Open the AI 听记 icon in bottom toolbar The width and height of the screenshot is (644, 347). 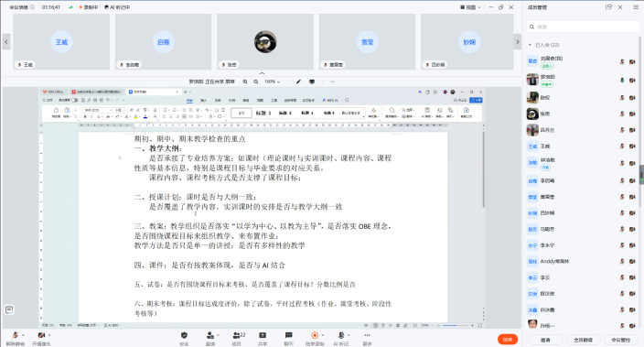tap(341, 335)
